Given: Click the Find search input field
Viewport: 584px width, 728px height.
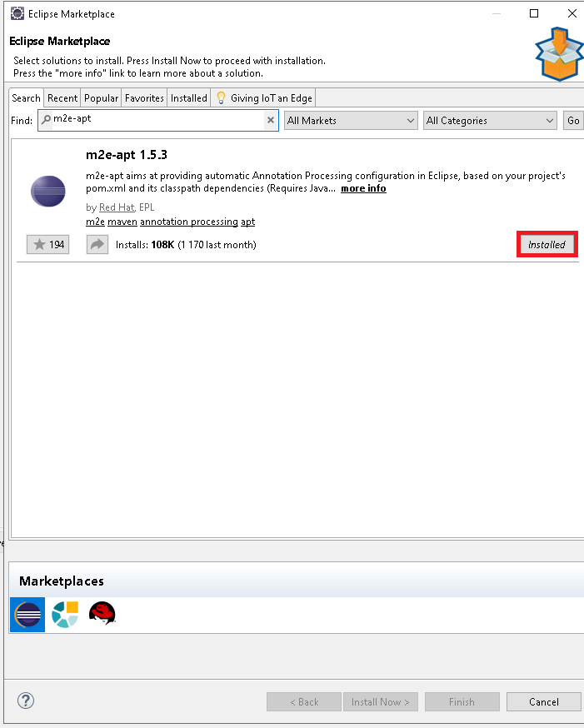Looking at the screenshot, I should click(154, 121).
